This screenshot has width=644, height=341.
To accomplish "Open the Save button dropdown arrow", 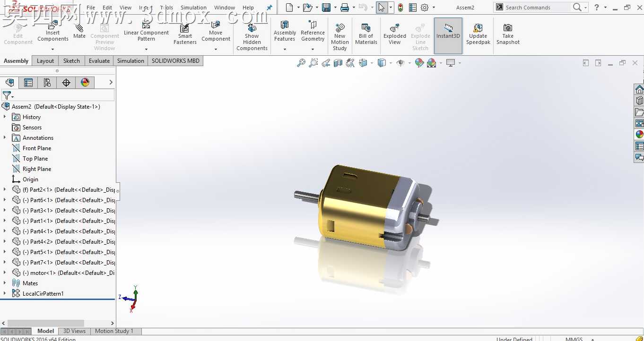I will [x=334, y=8].
